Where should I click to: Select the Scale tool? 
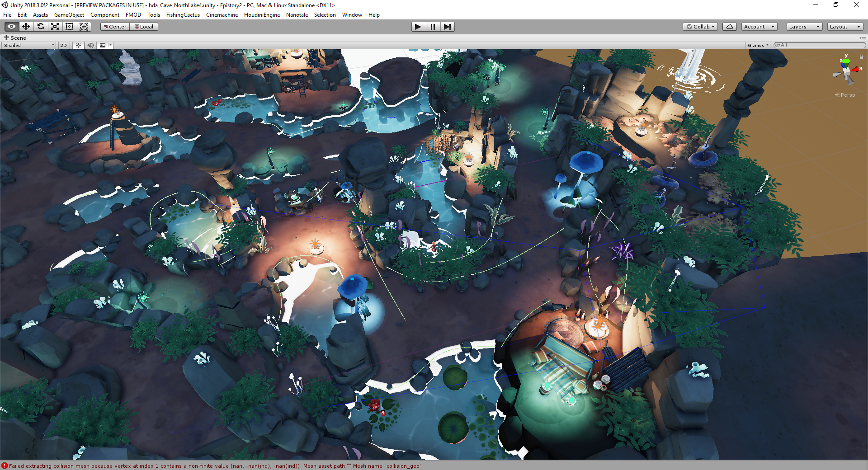click(x=55, y=27)
